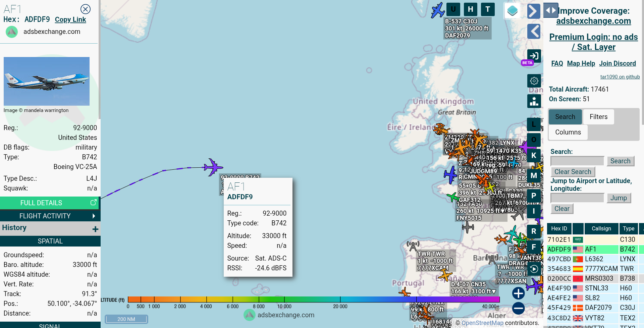
Task: Click the Clear button under Jump
Action: [562, 209]
